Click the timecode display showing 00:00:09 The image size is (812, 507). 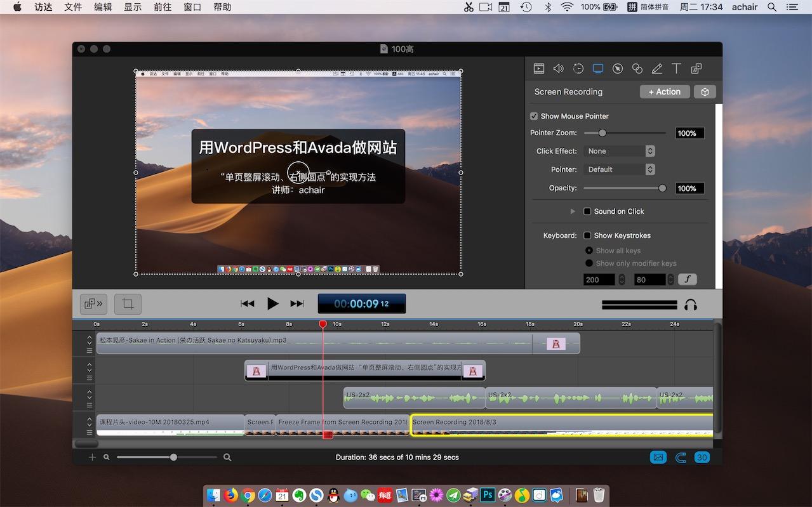coord(362,304)
